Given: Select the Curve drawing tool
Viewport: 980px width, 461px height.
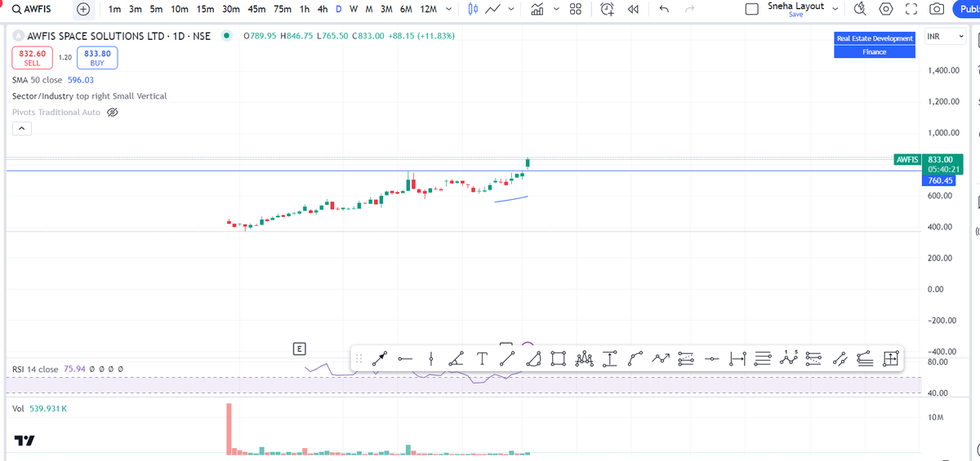Looking at the screenshot, I should point(635,358).
